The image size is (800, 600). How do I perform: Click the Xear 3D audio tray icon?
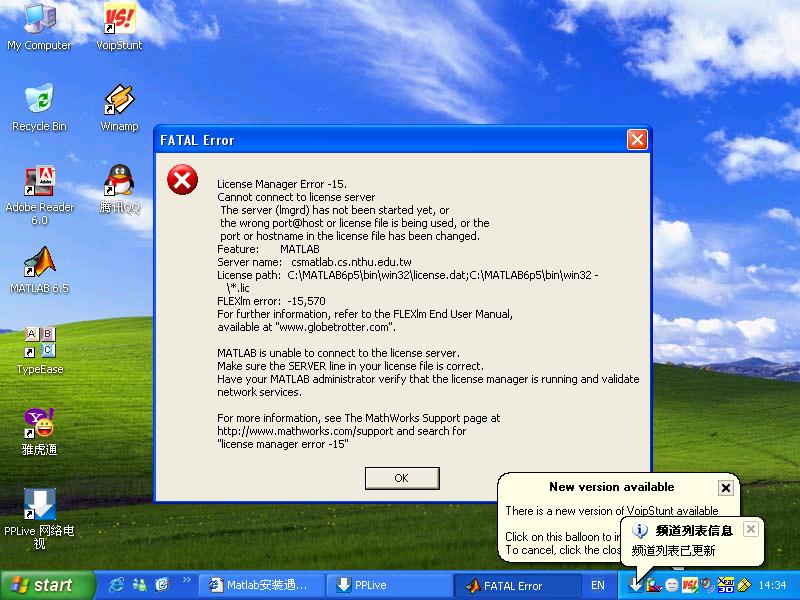point(725,585)
